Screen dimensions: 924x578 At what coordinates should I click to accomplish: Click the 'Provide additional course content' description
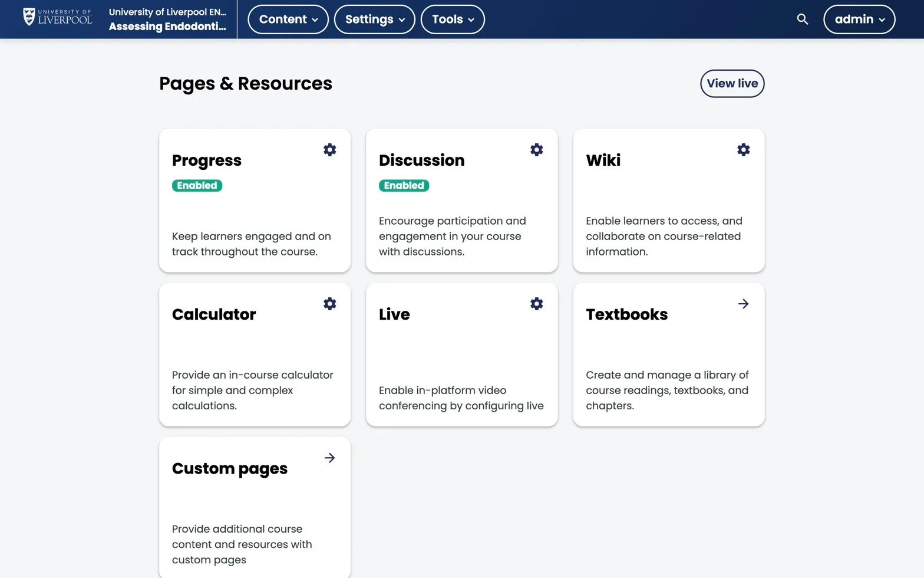pos(242,544)
